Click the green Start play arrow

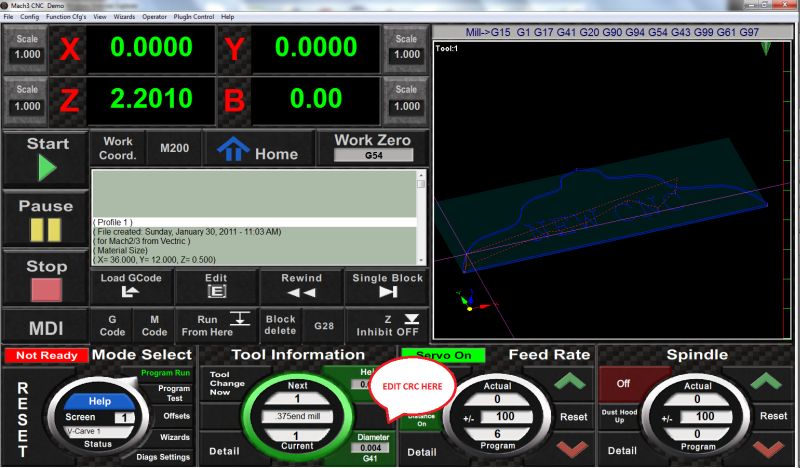coord(47,168)
